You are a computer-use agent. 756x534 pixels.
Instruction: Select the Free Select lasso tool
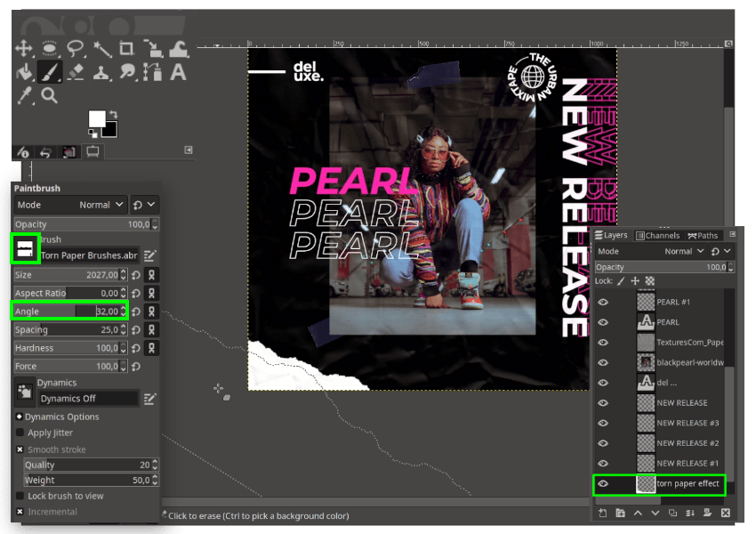coord(76,48)
